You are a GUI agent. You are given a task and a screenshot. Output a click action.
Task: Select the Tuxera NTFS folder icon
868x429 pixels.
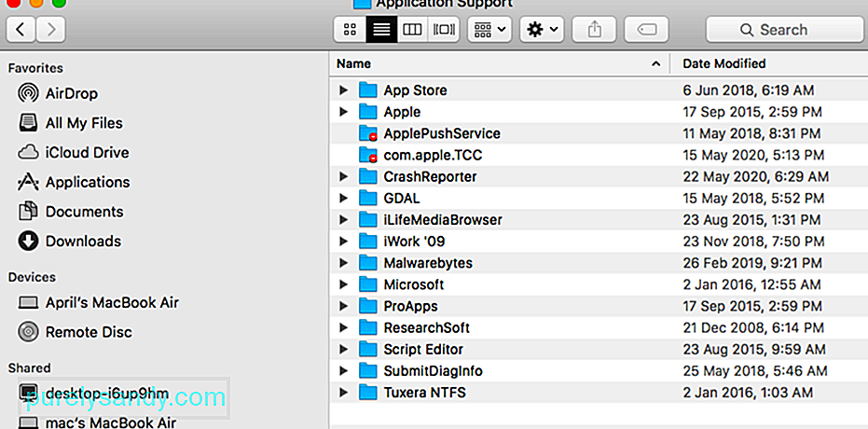tap(367, 393)
